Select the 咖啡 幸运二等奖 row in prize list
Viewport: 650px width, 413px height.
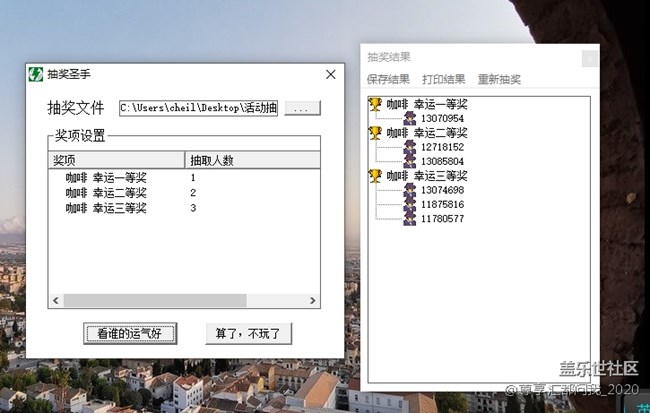tap(106, 193)
